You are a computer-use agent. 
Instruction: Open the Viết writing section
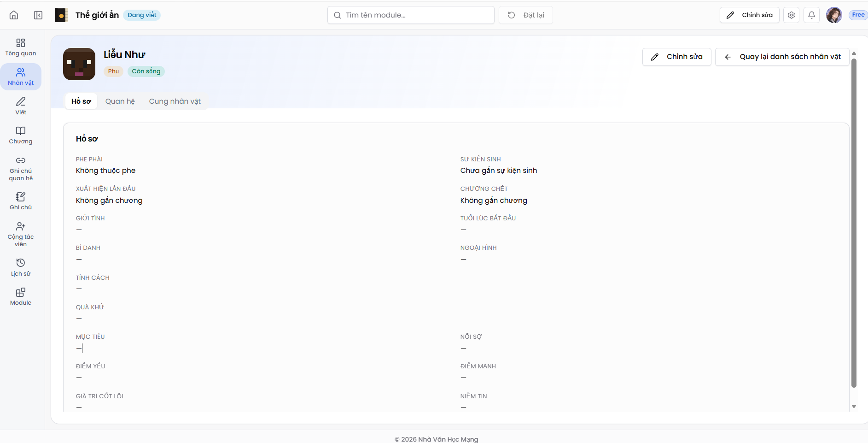pos(21,106)
